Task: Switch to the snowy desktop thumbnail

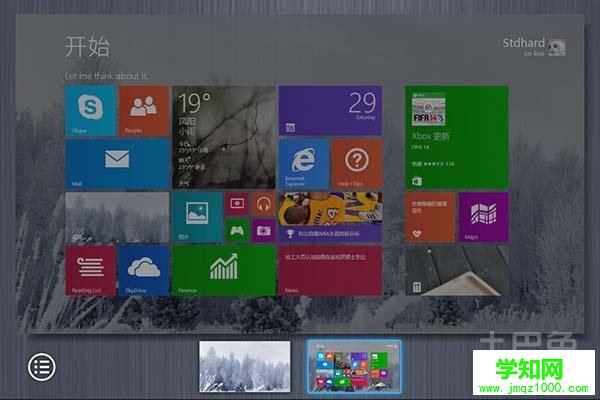Action: coord(245,367)
